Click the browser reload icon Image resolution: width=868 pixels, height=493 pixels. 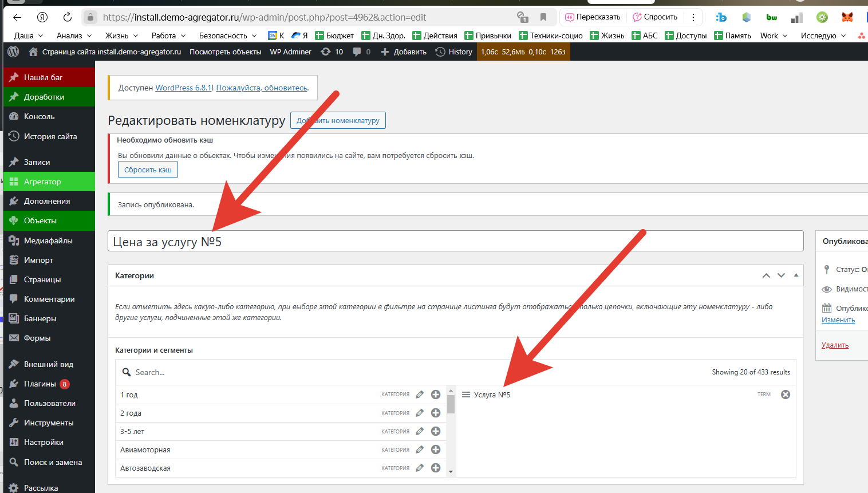pos(67,17)
